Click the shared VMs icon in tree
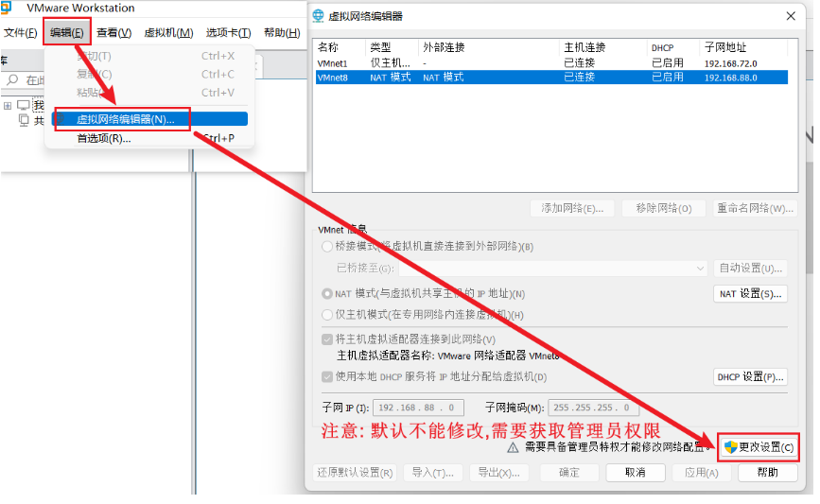Image resolution: width=820 pixels, height=504 pixels. [x=24, y=121]
